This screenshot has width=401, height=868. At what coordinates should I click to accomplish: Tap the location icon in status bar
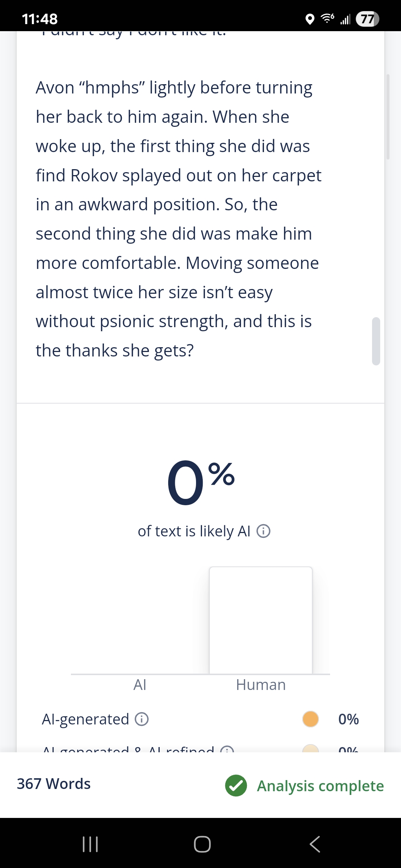click(x=310, y=19)
